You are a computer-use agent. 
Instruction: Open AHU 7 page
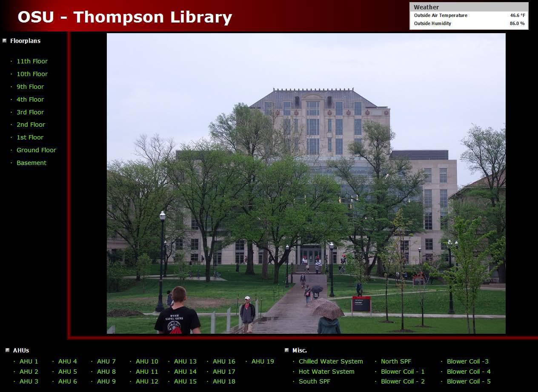click(106, 361)
